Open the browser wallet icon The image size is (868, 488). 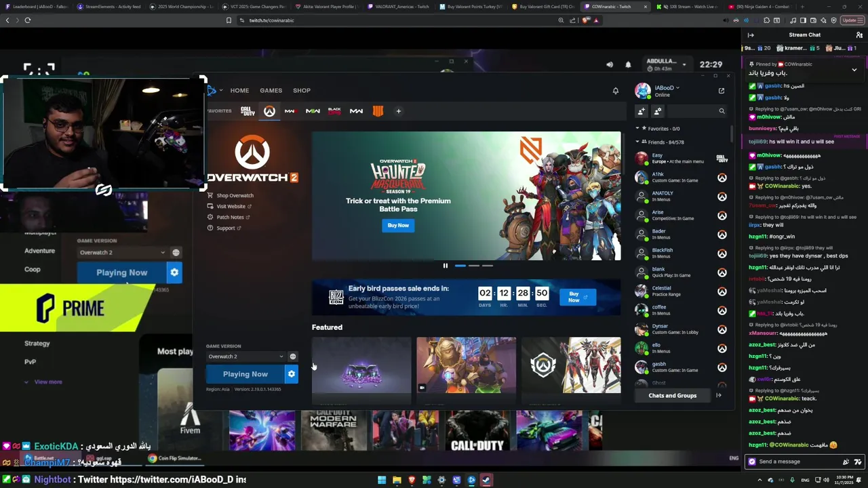click(x=812, y=20)
